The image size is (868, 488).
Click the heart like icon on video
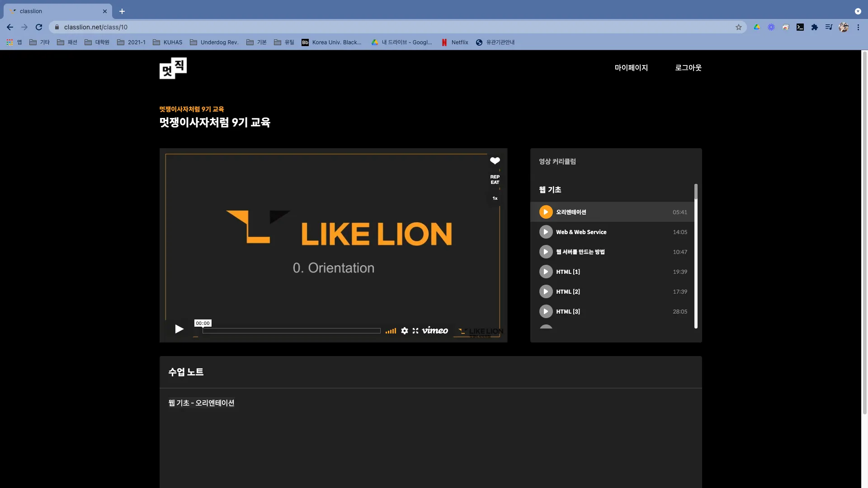(x=495, y=161)
